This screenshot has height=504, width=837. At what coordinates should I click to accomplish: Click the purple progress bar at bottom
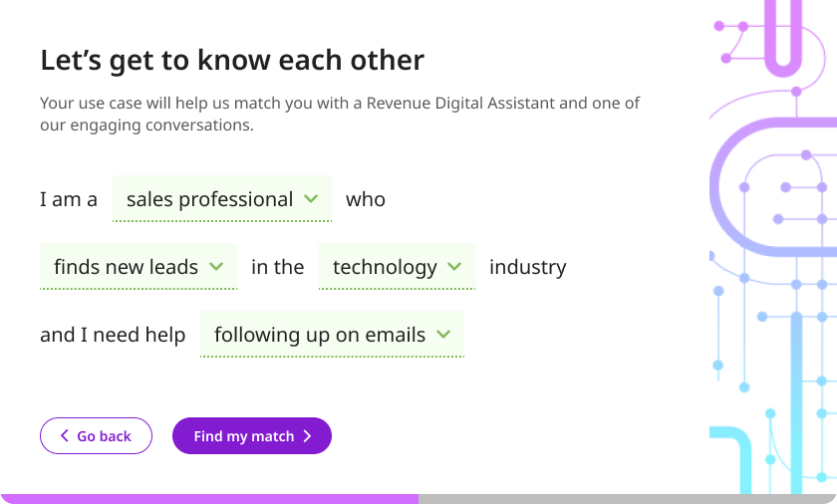(x=209, y=499)
